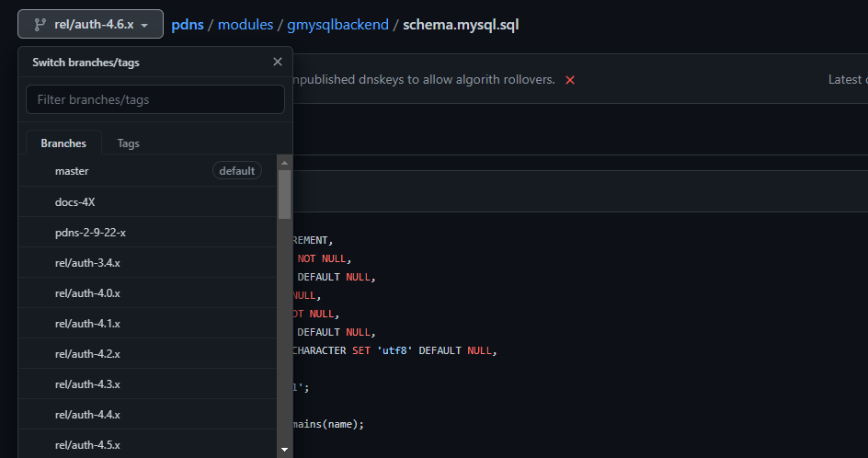Click the branch list scrollbar thumb
Screen dimensions: 868x458
284,194
